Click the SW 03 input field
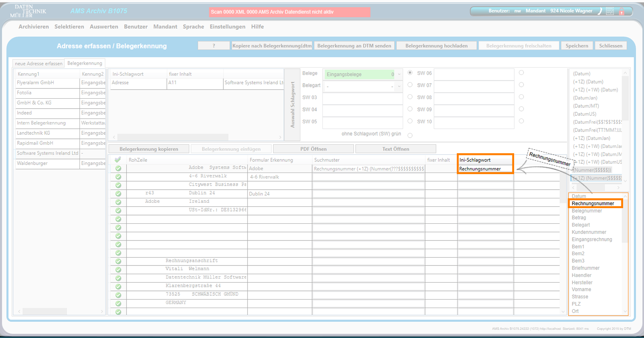This screenshot has width=644, height=338. click(x=362, y=98)
